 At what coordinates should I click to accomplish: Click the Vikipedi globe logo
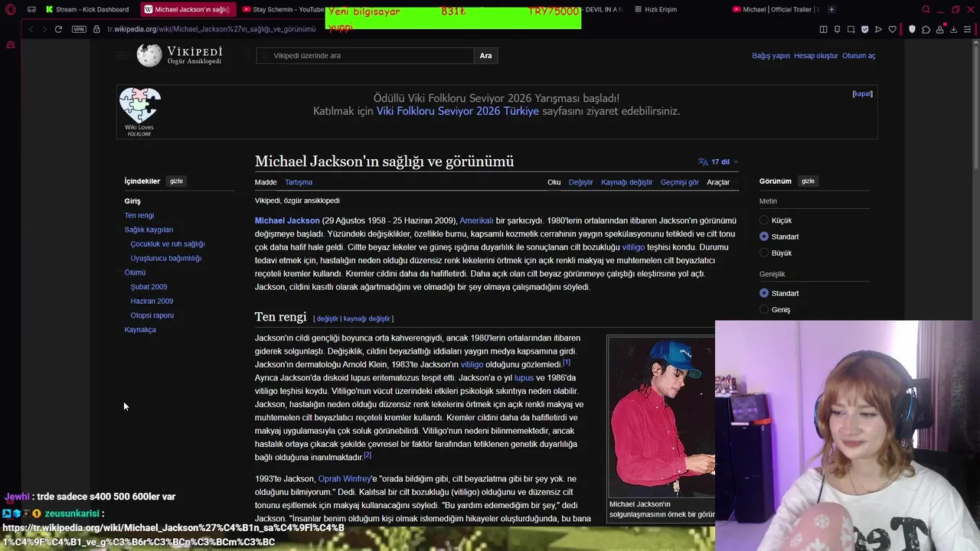[x=149, y=55]
